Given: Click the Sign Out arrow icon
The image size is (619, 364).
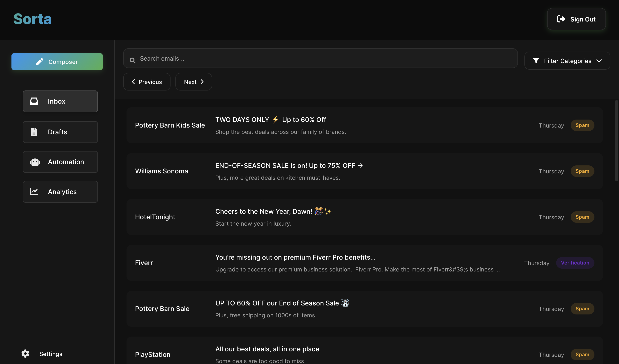Looking at the screenshot, I should point(561,19).
